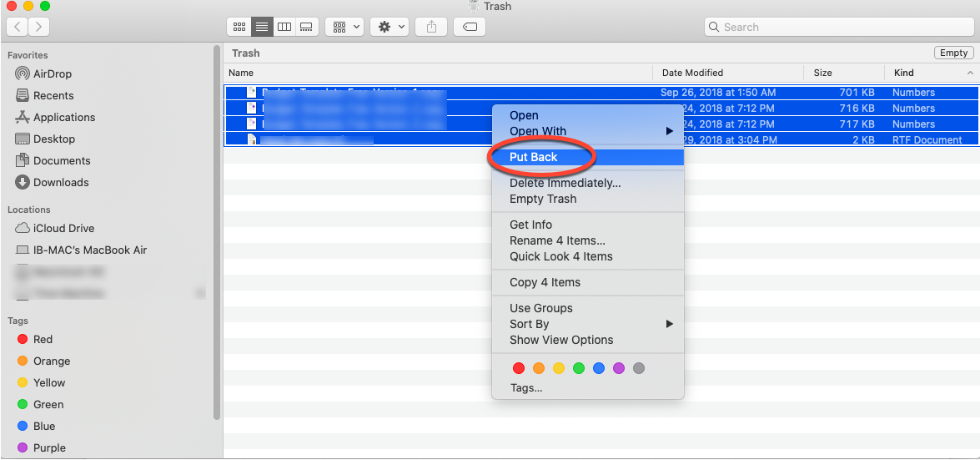Image resolution: width=980 pixels, height=460 pixels.
Task: Switch to icon view in toolbar
Action: 239,27
